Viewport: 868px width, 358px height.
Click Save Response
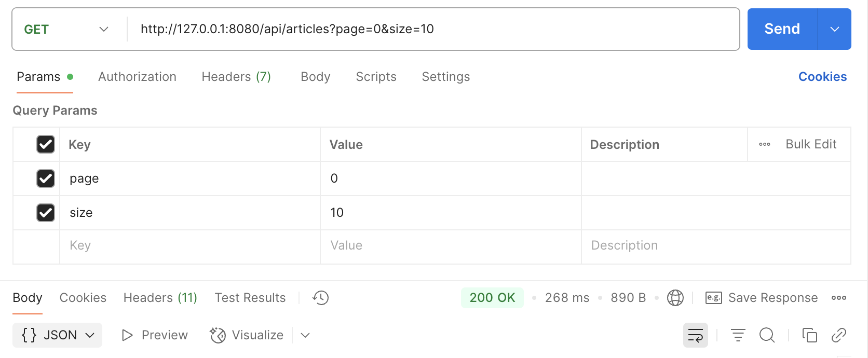[762, 298]
